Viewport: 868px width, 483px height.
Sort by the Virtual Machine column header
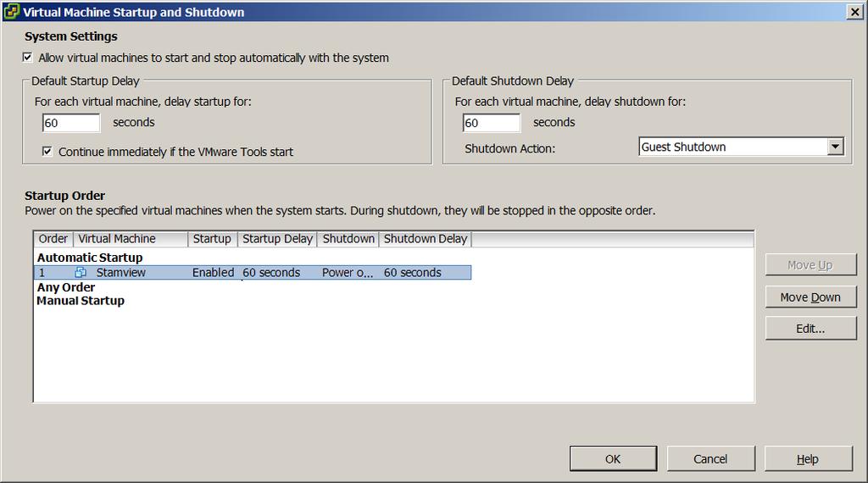click(x=131, y=238)
